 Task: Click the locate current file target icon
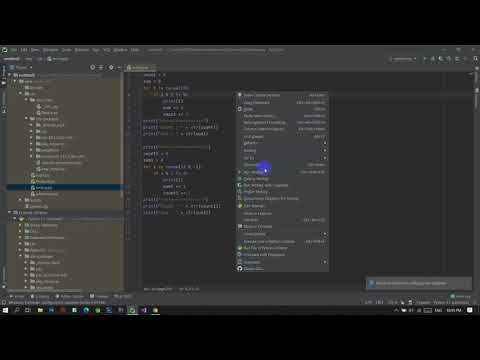[93, 67]
